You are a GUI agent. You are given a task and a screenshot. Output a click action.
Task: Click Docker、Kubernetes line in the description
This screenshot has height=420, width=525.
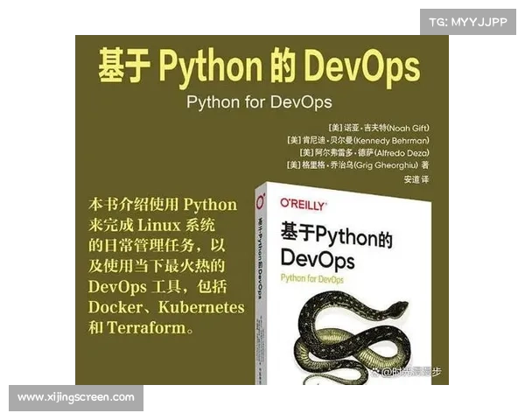166,308
